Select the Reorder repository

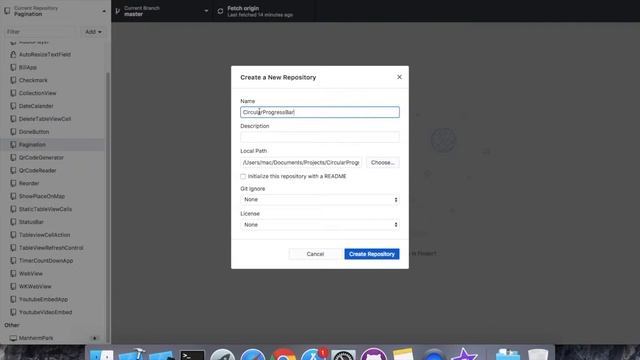[x=53, y=183]
